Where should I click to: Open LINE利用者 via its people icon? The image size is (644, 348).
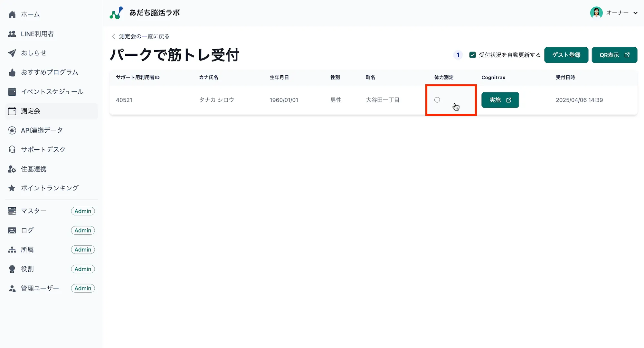pyautogui.click(x=12, y=33)
